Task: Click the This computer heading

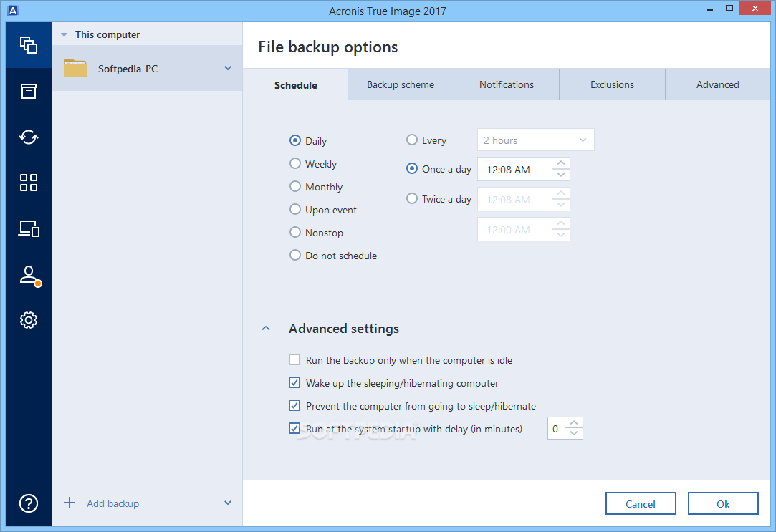Action: coord(107,34)
